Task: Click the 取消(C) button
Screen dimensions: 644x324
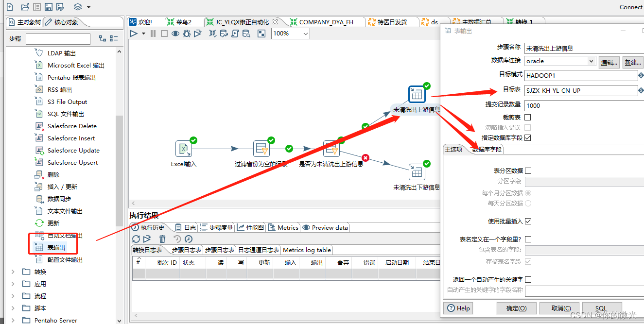Action: (x=558, y=308)
